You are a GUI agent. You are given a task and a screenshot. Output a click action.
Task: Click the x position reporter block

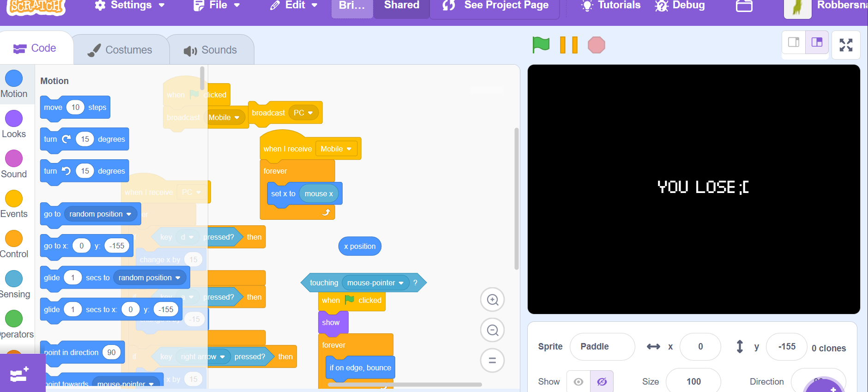360,246
